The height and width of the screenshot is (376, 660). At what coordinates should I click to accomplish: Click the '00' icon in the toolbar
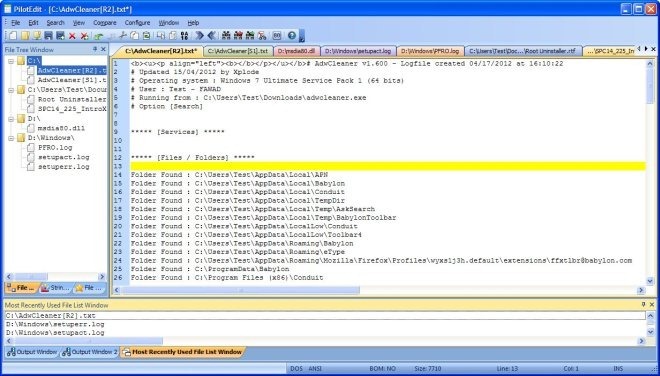[x=277, y=35]
